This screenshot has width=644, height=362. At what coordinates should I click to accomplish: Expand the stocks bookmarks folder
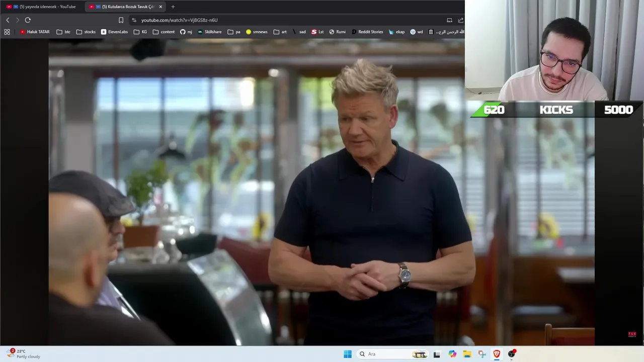86,32
